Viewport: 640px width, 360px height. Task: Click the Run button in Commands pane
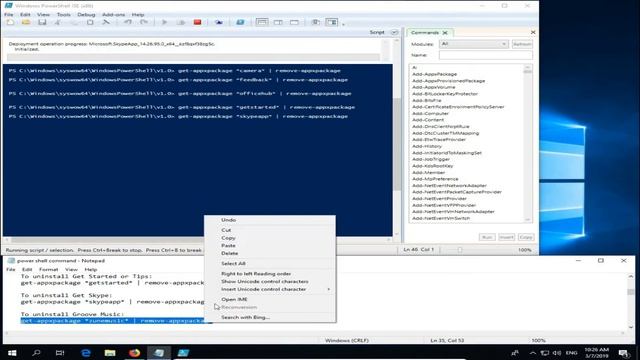pos(487,237)
